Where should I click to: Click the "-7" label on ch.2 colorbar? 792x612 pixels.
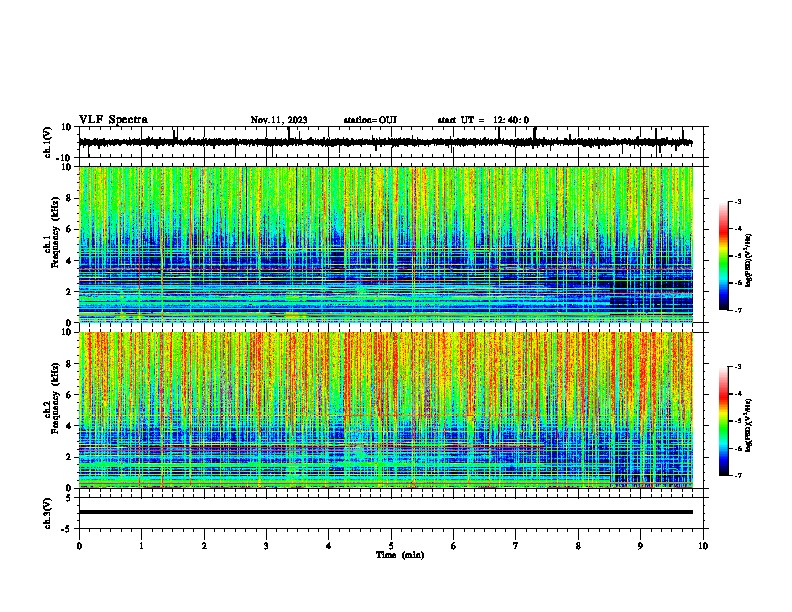pos(737,476)
